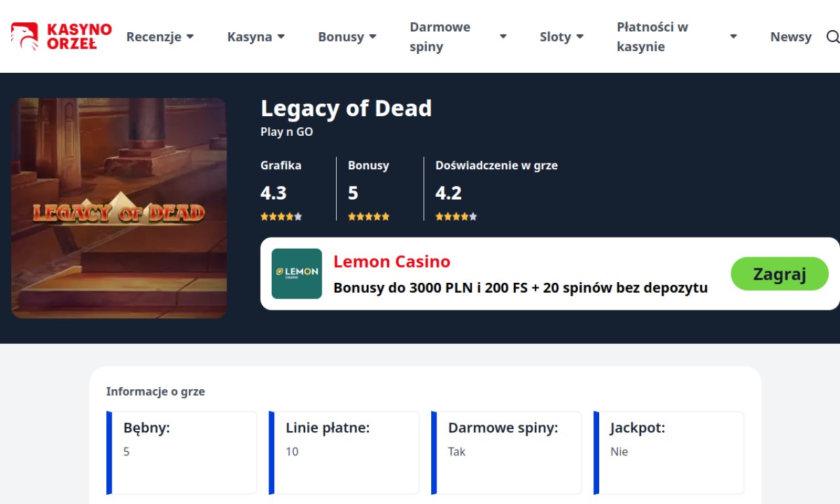Click the Grafika score 4.3
The image size is (840, 504).
coord(274,193)
